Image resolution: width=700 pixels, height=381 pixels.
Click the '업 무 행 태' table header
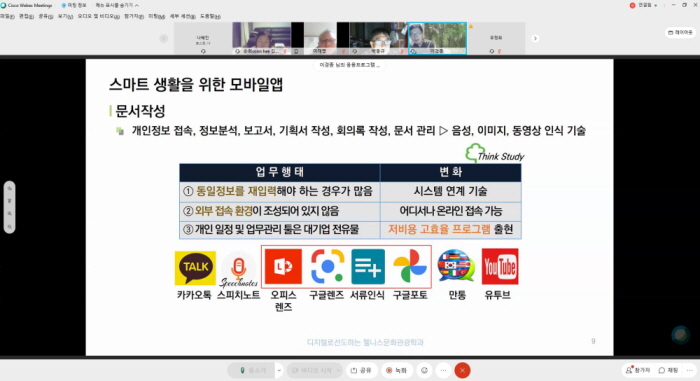click(279, 172)
